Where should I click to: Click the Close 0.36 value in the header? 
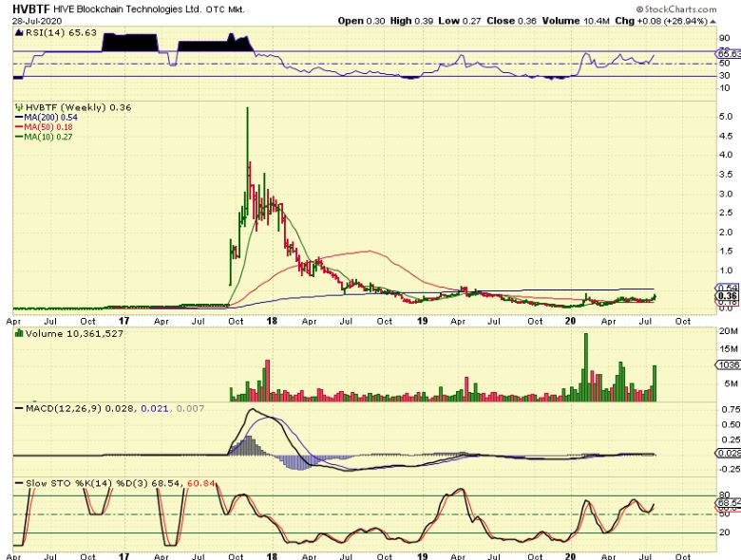(x=512, y=21)
